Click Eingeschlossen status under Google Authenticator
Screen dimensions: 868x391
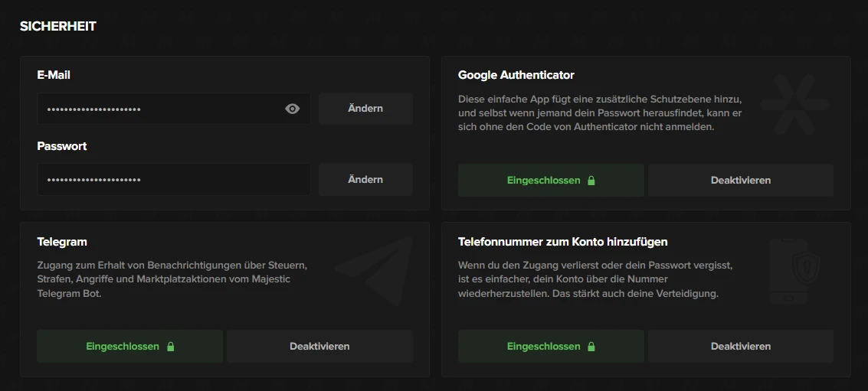click(543, 181)
